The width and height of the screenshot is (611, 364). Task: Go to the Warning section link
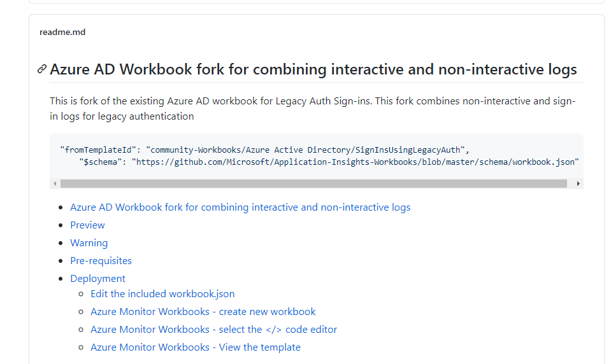[89, 243]
